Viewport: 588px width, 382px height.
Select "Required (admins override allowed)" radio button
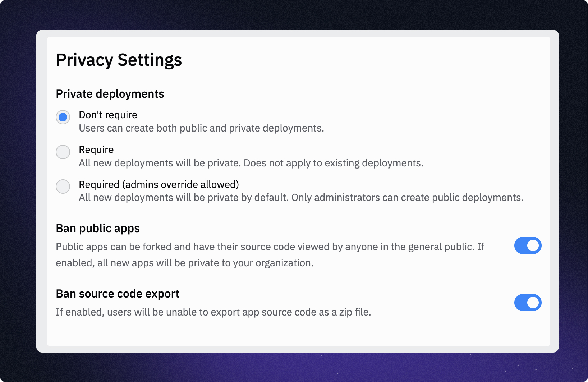click(63, 187)
